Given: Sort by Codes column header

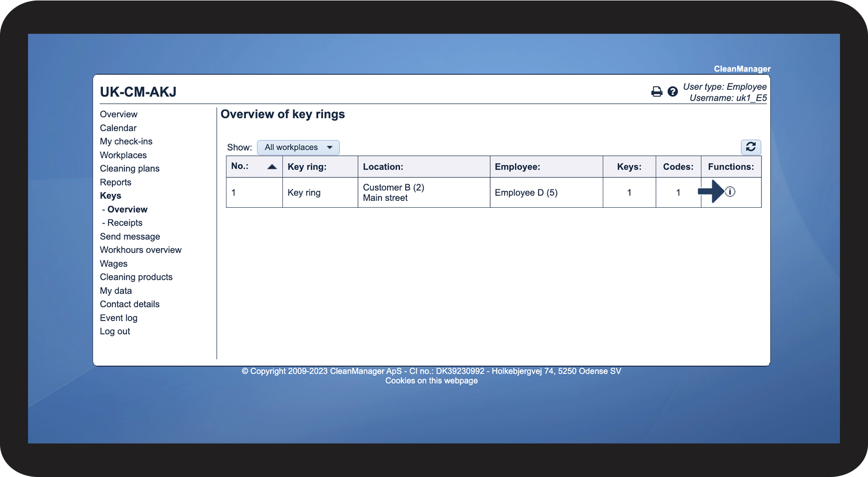Looking at the screenshot, I should 678,167.
